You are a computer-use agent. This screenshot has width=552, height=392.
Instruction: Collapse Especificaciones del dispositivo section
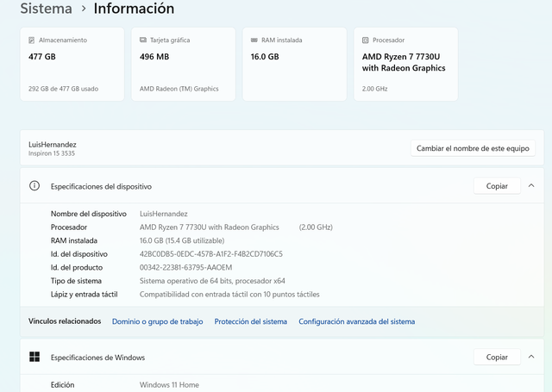click(x=531, y=185)
